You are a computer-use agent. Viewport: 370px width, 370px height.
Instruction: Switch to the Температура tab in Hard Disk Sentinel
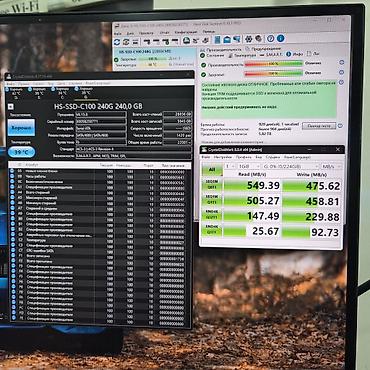[x=242, y=55]
